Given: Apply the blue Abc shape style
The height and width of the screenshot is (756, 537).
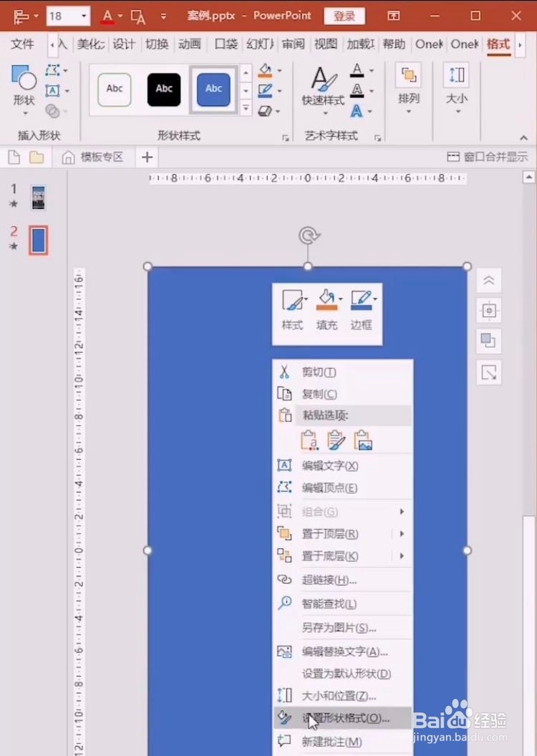Looking at the screenshot, I should [213, 89].
